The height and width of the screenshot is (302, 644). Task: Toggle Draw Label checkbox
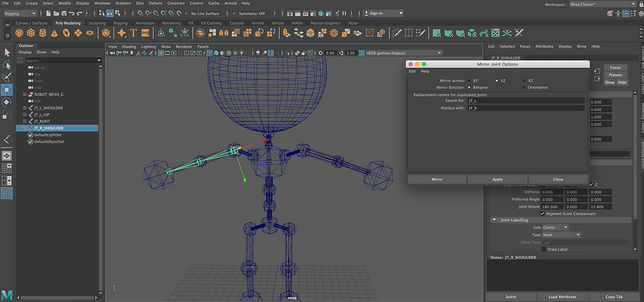coord(544,250)
